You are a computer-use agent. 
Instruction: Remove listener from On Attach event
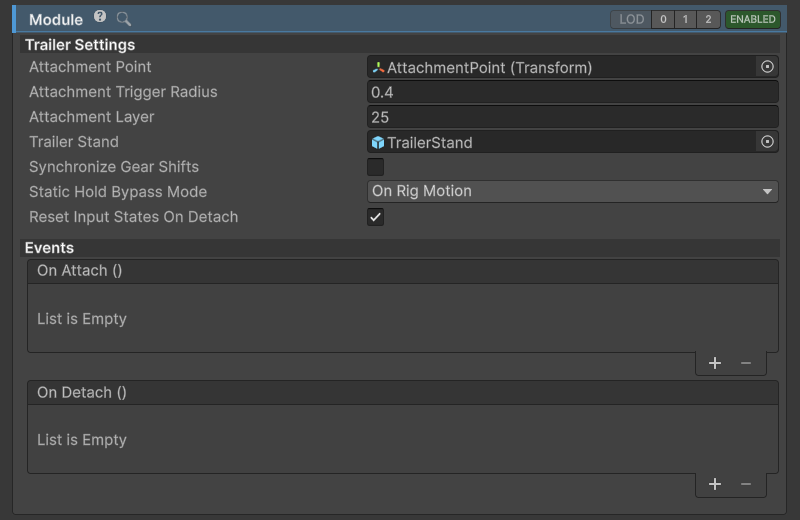point(745,363)
